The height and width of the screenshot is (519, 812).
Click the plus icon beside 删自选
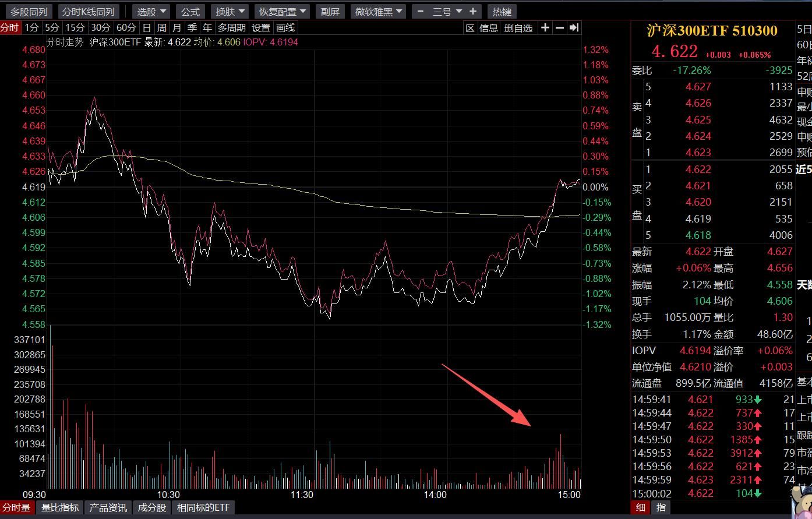545,27
